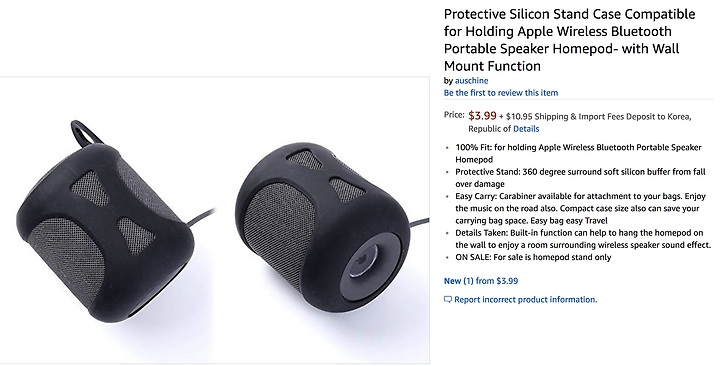720x366 pixels.
Task: Click the power cable of right speaker
Action: 419,224
